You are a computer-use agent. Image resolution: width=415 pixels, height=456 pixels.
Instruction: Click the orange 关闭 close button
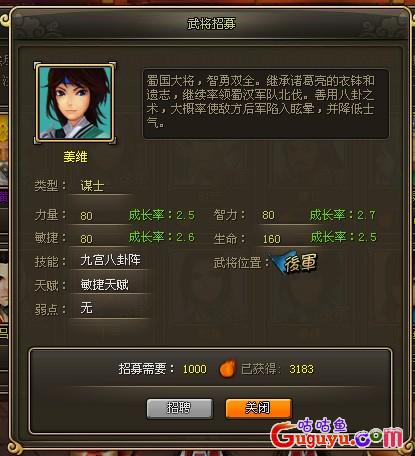coord(258,408)
